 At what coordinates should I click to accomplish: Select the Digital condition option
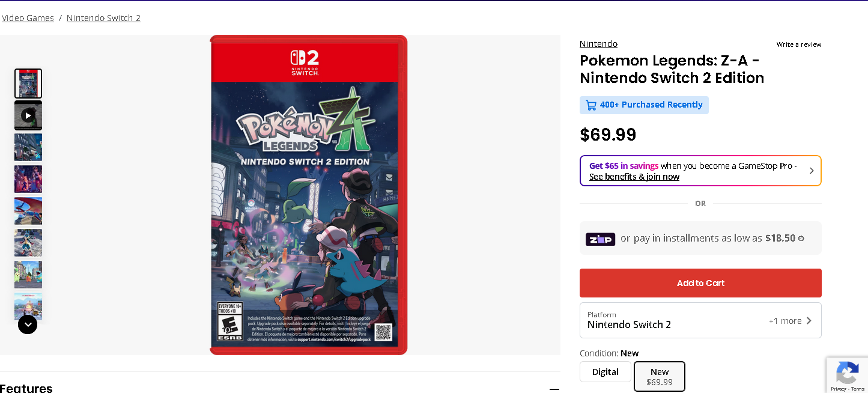605,372
